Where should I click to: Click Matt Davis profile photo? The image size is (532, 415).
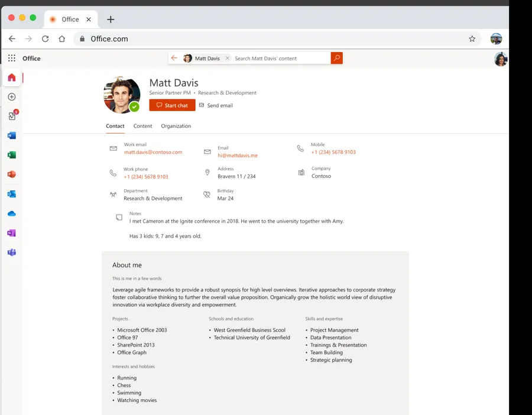pyautogui.click(x=121, y=95)
